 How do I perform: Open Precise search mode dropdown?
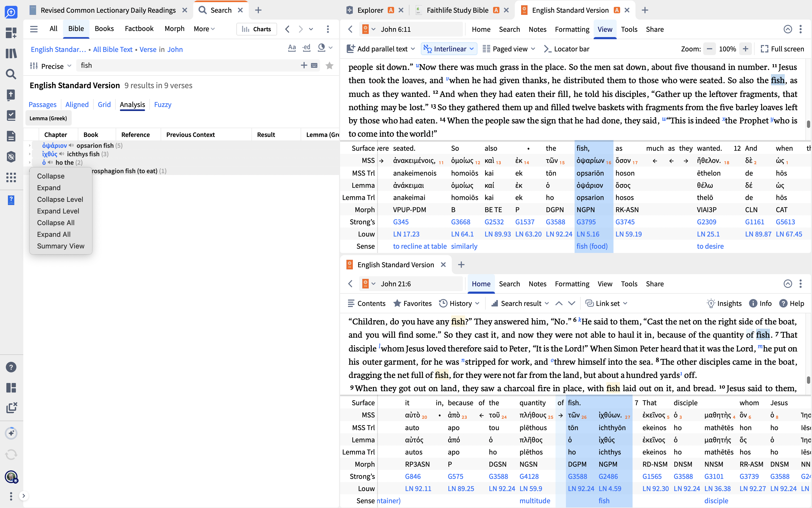tap(51, 66)
